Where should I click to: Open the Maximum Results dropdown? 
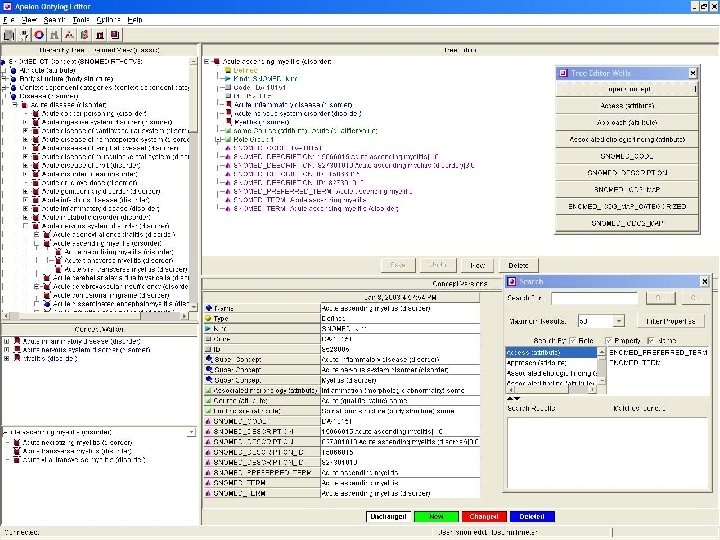[x=619, y=321]
